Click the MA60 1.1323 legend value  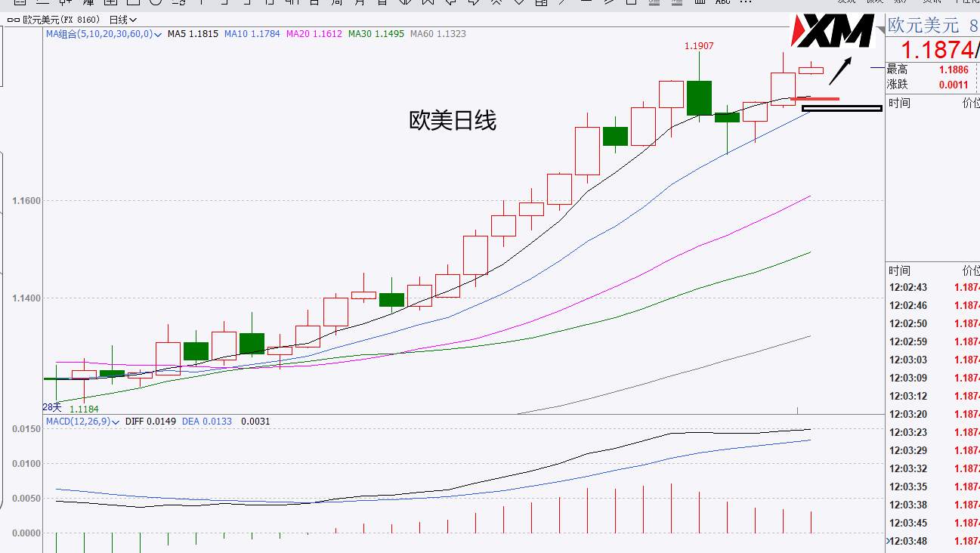point(438,34)
